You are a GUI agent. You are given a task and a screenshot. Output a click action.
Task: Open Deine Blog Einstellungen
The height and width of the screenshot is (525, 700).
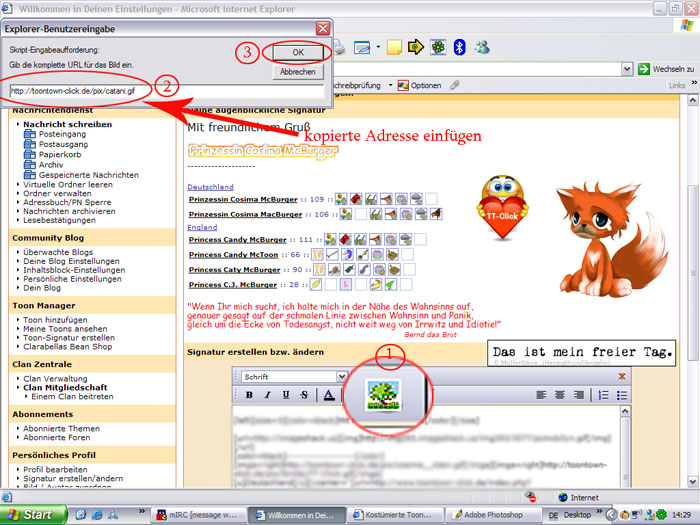coord(71,261)
